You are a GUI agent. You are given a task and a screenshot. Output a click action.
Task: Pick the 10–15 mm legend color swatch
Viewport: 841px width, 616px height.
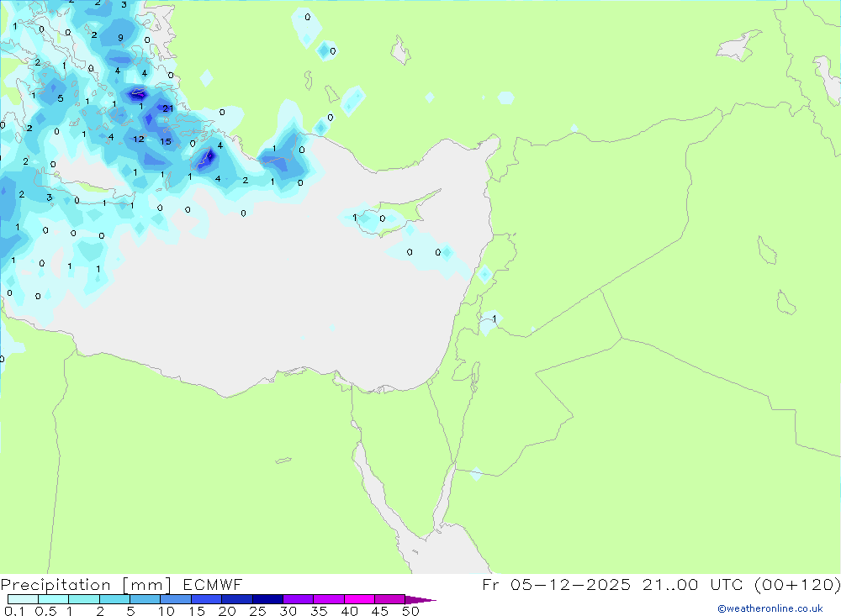(x=176, y=599)
